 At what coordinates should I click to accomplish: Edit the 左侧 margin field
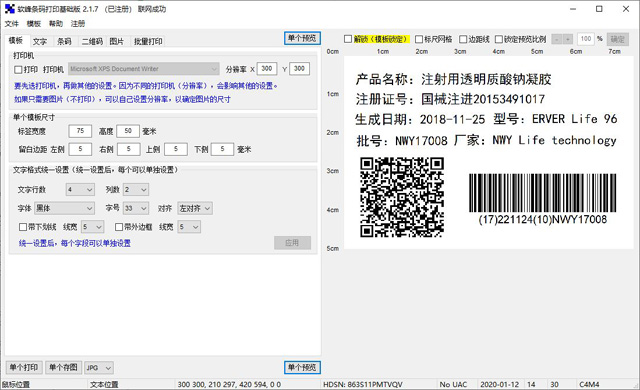tap(80, 149)
